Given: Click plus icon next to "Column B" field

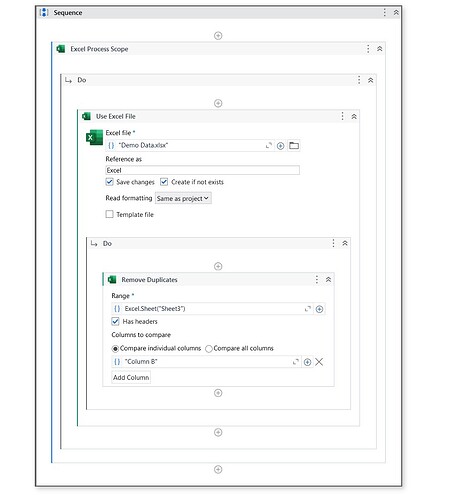Looking at the screenshot, I should tap(307, 362).
